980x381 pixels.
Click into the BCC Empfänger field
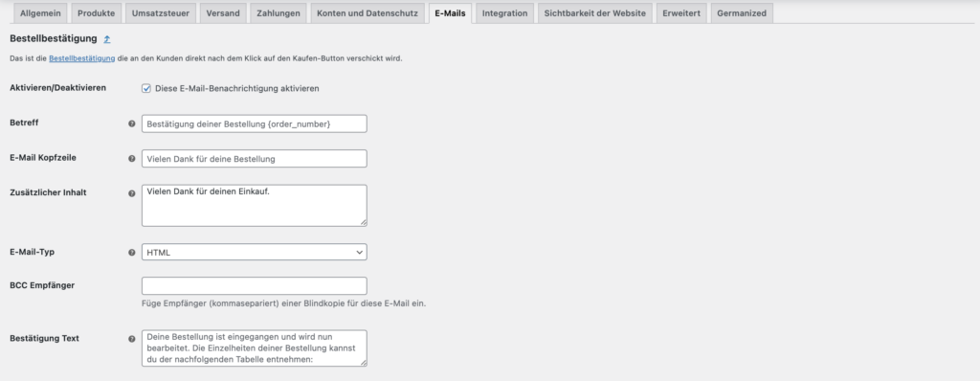(255, 286)
